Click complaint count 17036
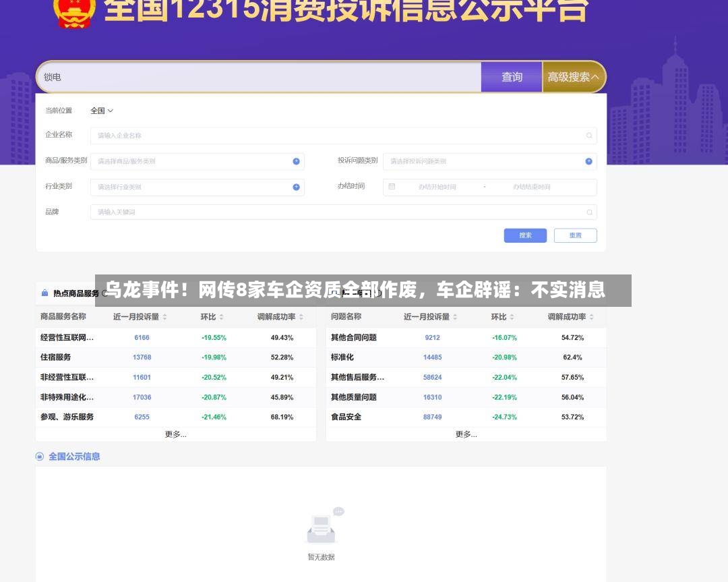This screenshot has width=728, height=582. [x=142, y=397]
